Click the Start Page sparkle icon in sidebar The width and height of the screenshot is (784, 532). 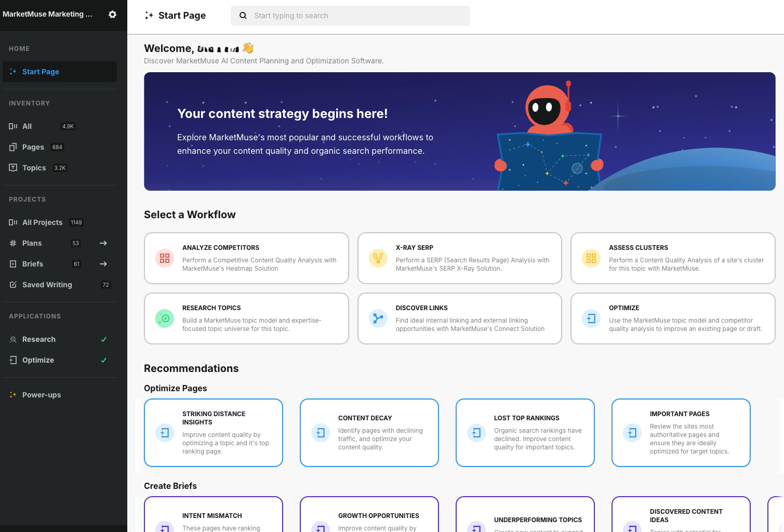click(13, 72)
